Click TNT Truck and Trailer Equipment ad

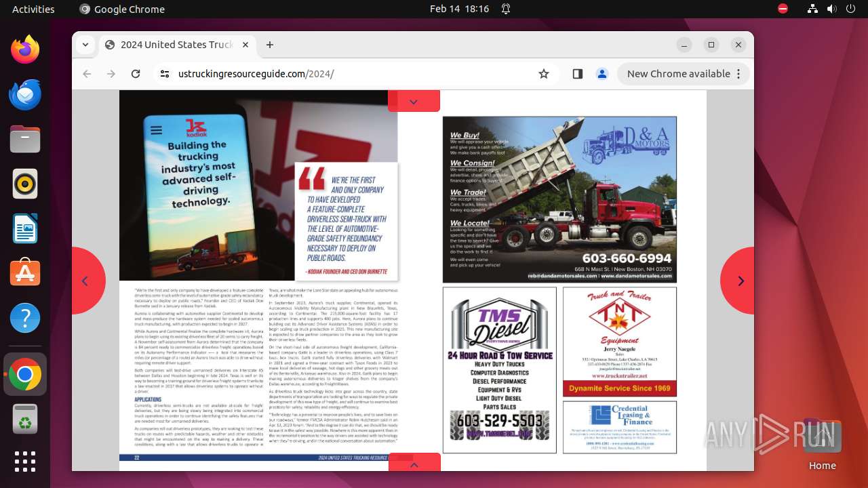(620, 342)
